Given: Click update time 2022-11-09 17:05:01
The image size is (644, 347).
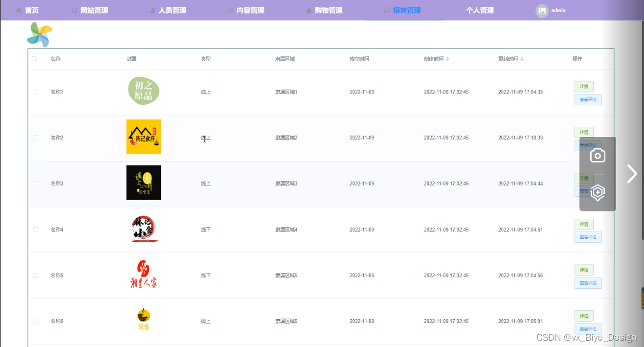Looking at the screenshot, I should coord(520,321).
